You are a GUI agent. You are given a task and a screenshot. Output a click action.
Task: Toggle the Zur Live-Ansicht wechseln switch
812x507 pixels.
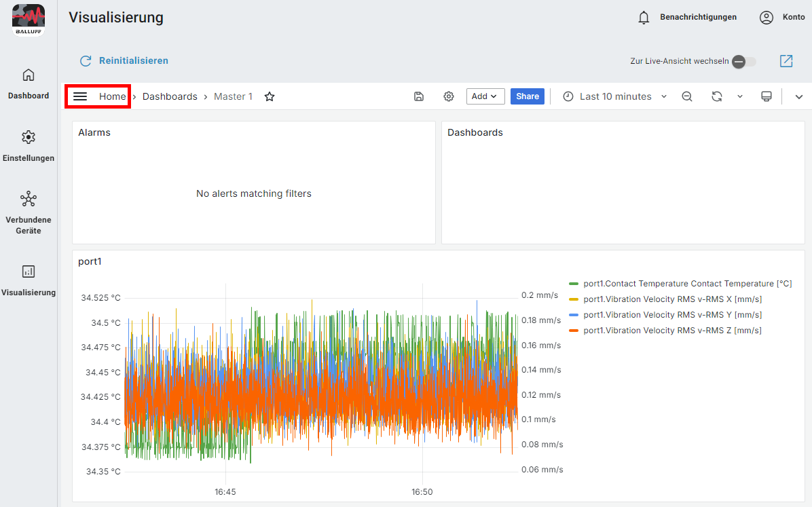coord(743,62)
